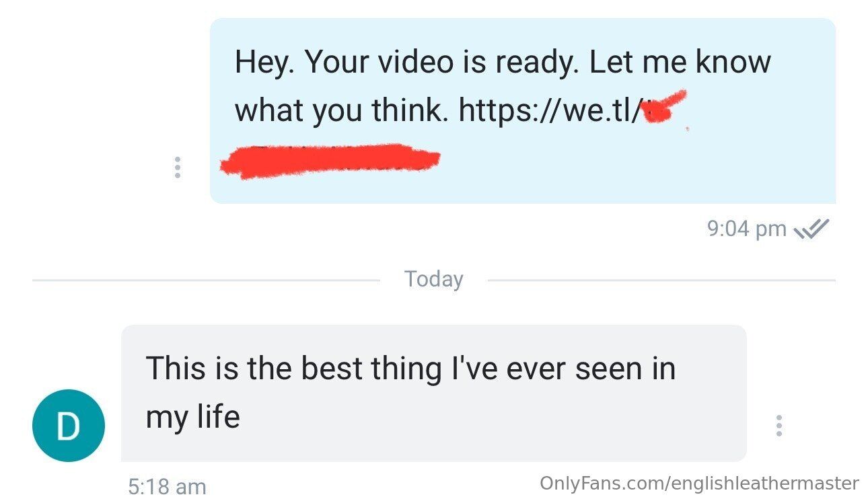The height and width of the screenshot is (503, 868).
Task: Click the small red scribble after we.tl/
Action: pyautogui.click(x=664, y=108)
